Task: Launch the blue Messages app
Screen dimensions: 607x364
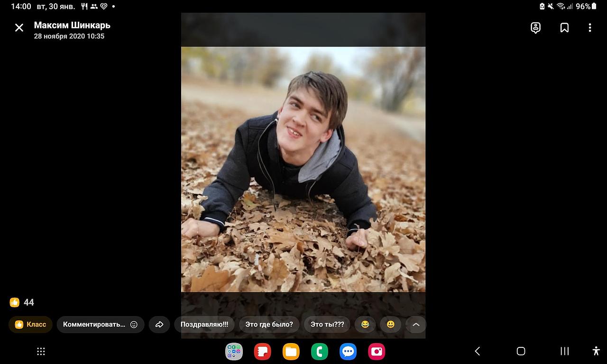Action: pyautogui.click(x=348, y=351)
